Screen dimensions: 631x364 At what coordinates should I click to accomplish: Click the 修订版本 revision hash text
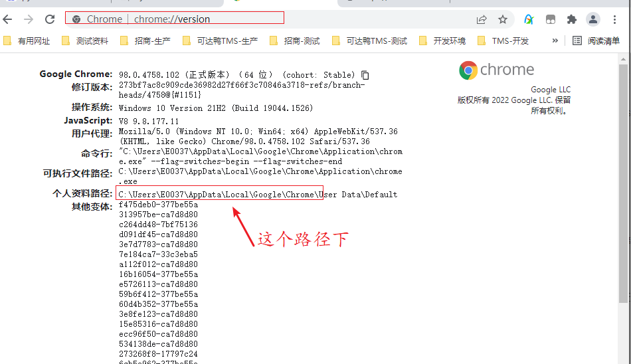click(242, 90)
